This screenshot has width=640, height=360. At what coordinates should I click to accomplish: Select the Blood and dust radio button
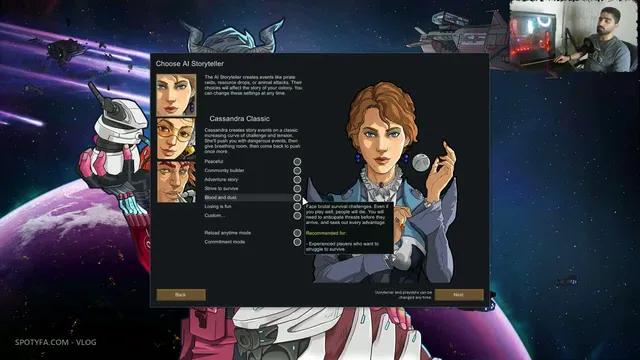[x=297, y=198]
